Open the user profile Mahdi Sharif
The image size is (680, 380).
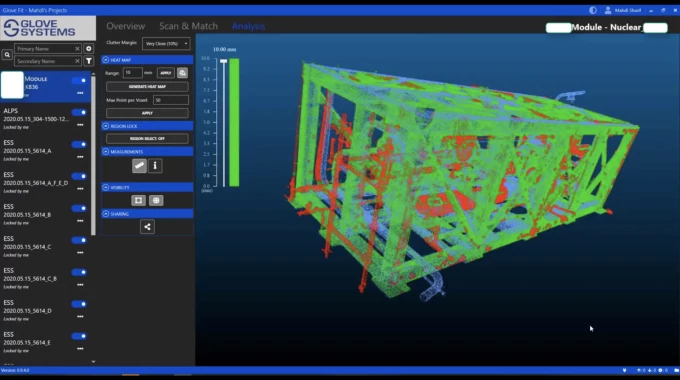tap(623, 10)
